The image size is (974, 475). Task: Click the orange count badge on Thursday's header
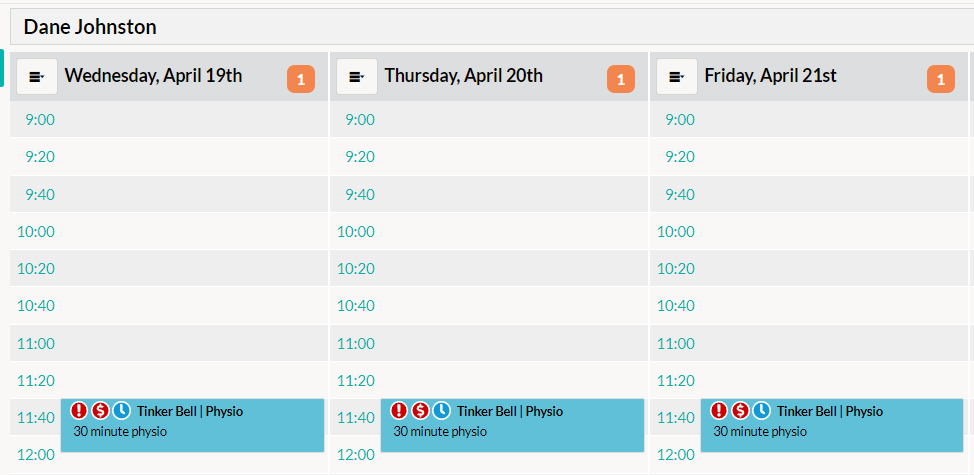pyautogui.click(x=621, y=79)
